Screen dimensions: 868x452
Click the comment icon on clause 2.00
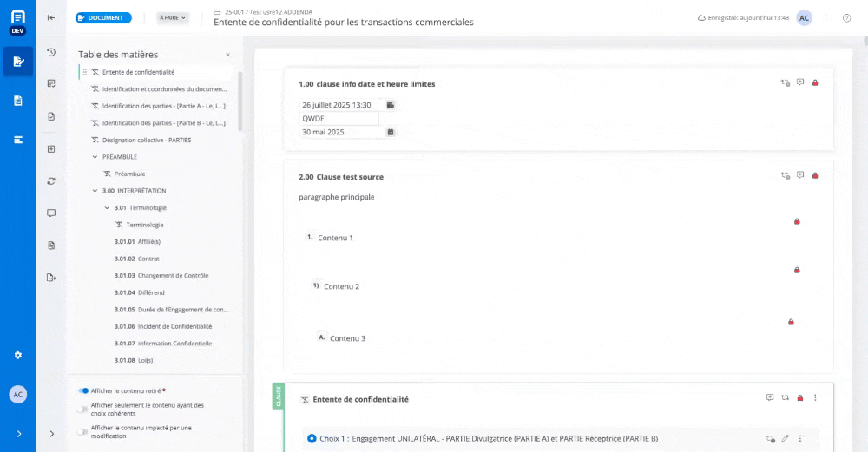point(800,175)
